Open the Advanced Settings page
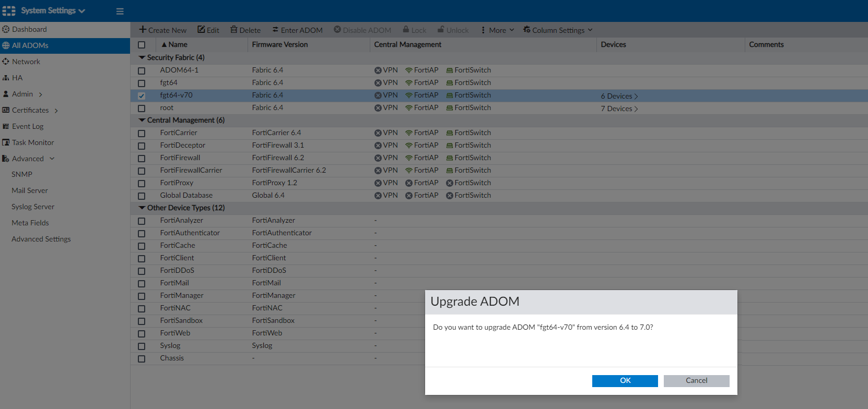Viewport: 868px width, 409px height. 41,239
